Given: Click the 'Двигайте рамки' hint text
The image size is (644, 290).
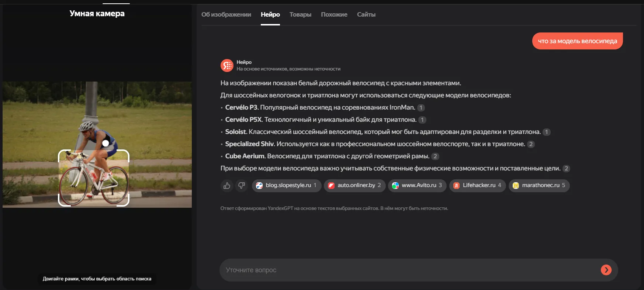Looking at the screenshot, I should pyautogui.click(x=97, y=279).
